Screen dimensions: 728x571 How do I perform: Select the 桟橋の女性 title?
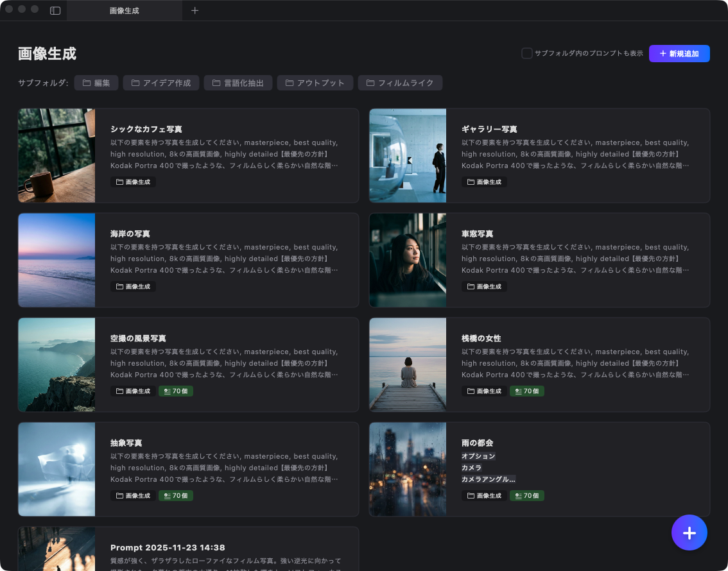481,339
